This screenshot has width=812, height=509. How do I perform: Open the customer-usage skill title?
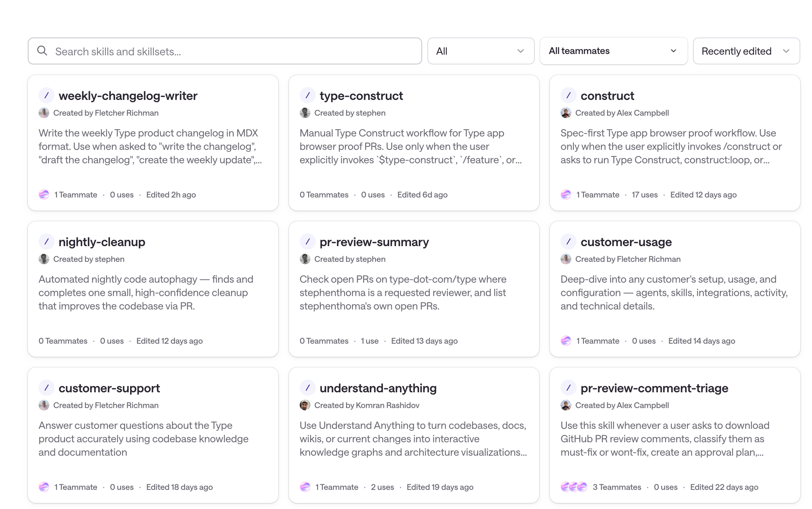pyautogui.click(x=626, y=242)
